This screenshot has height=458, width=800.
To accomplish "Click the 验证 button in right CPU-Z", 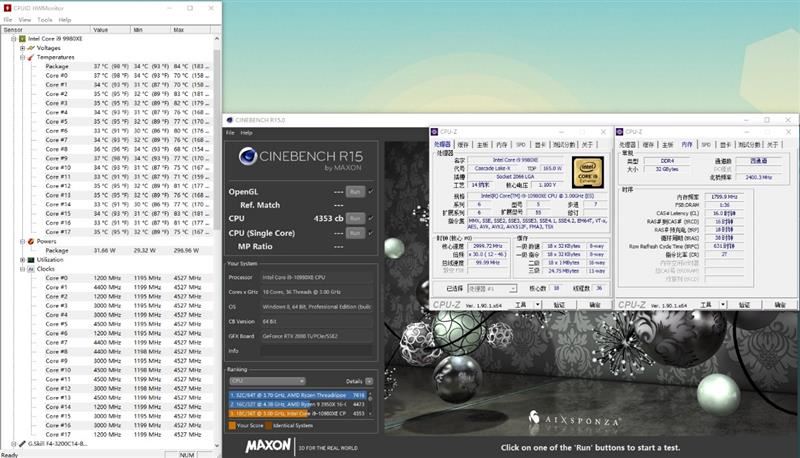I will click(744, 304).
